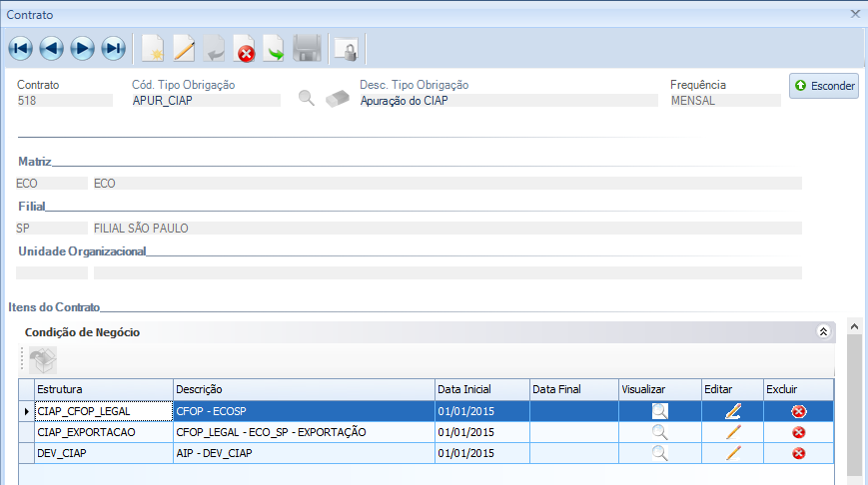Screen dimensions: 868x485
Task: Click the document with green arrow icon
Action: coord(275,48)
